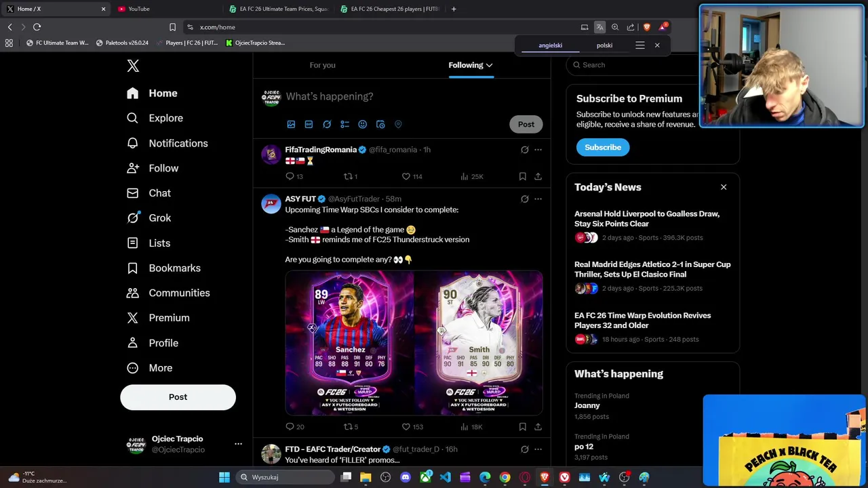Add a poll to the new post
868x488 pixels.
344,124
